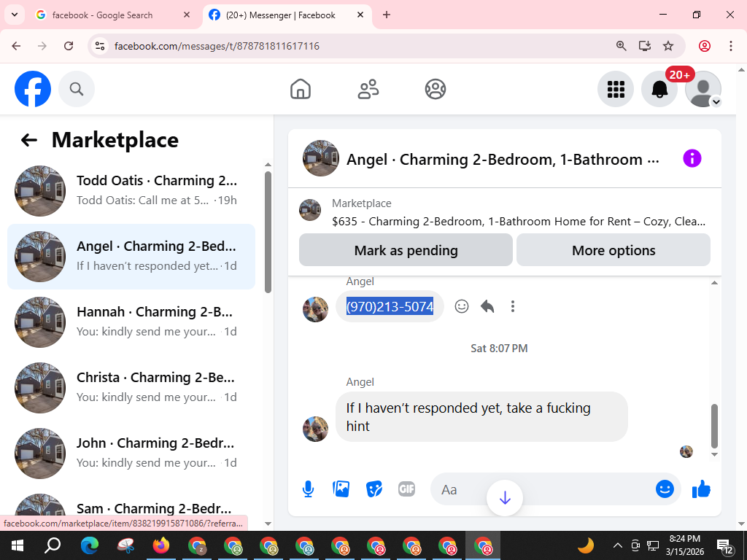Show hidden system tray icons
The width and height of the screenshot is (747, 560).
617,545
